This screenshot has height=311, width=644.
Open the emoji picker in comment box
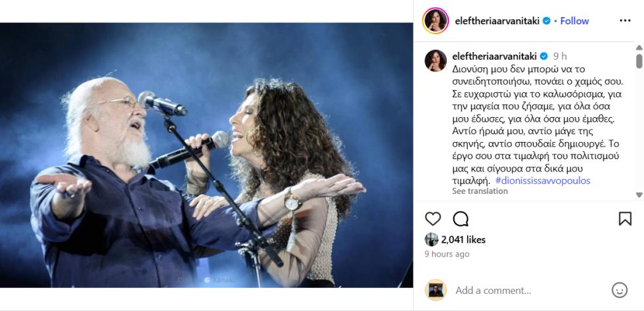pos(619,290)
